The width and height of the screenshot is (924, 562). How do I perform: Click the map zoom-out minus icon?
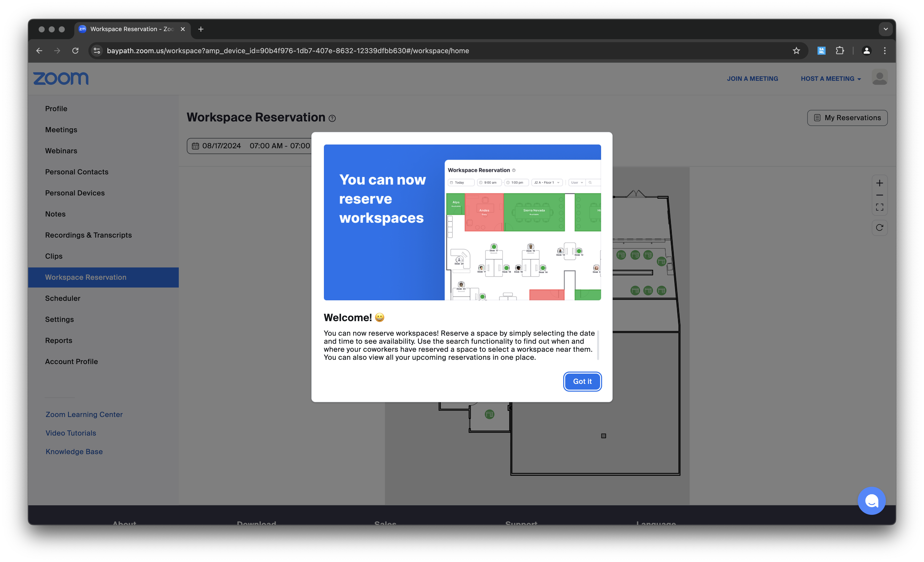coord(879,195)
